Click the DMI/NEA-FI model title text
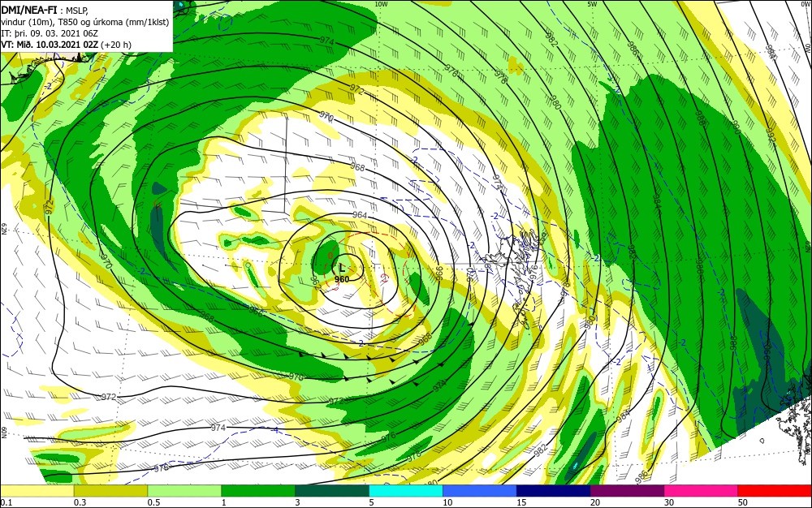 coord(29,9)
